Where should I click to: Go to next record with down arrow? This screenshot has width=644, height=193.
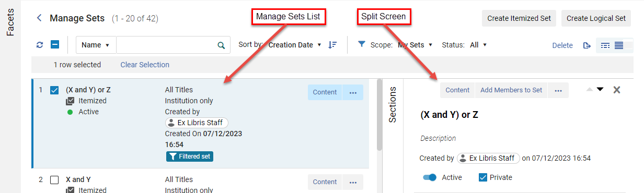(600, 90)
